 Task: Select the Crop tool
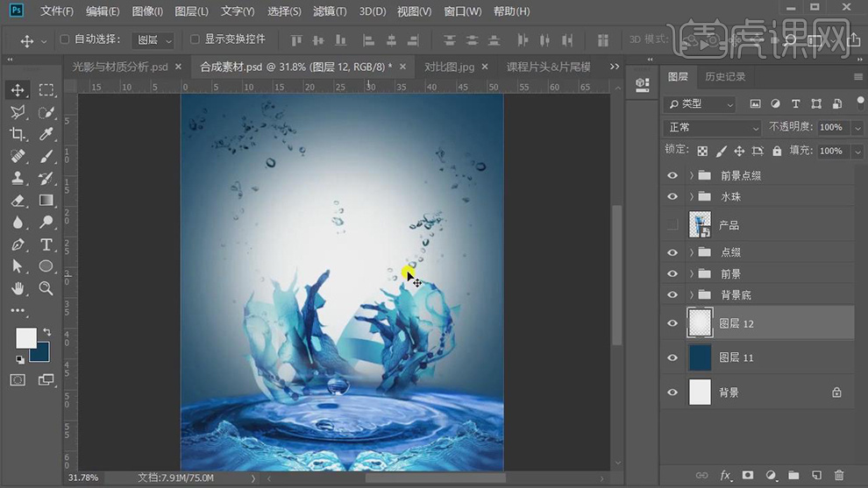coord(18,134)
